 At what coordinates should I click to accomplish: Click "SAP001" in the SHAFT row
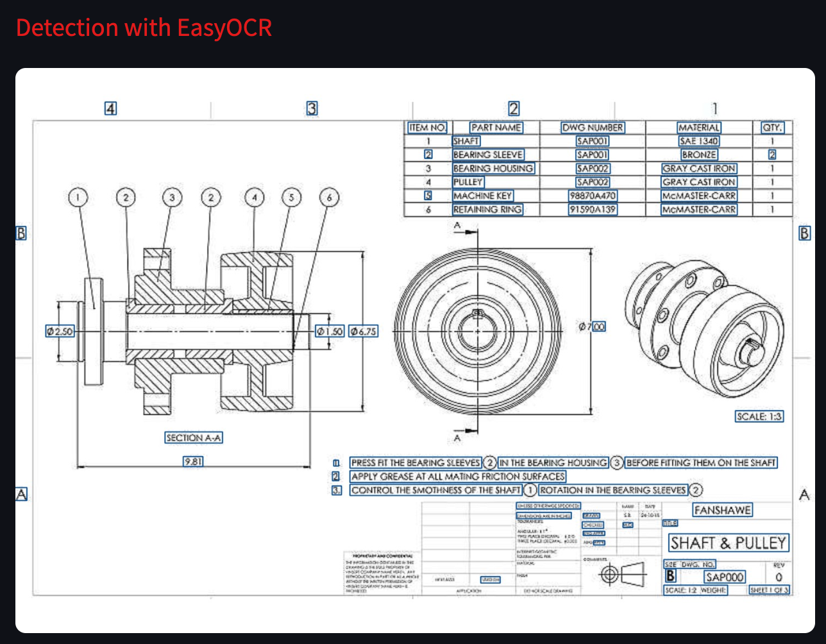click(x=593, y=141)
